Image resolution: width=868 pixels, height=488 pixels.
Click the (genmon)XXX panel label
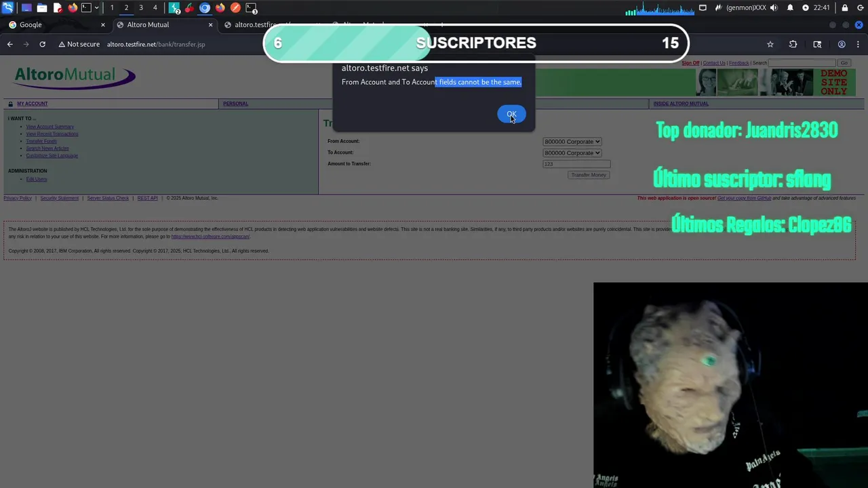click(x=746, y=8)
